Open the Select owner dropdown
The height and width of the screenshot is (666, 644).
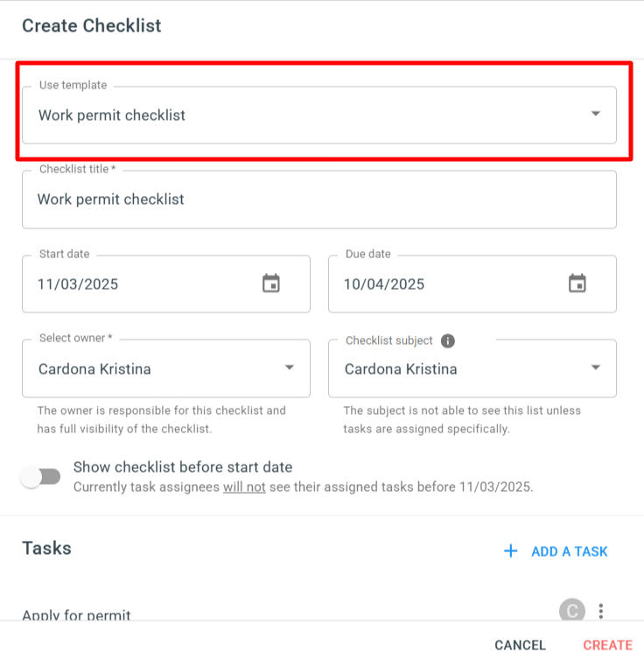coord(166,368)
